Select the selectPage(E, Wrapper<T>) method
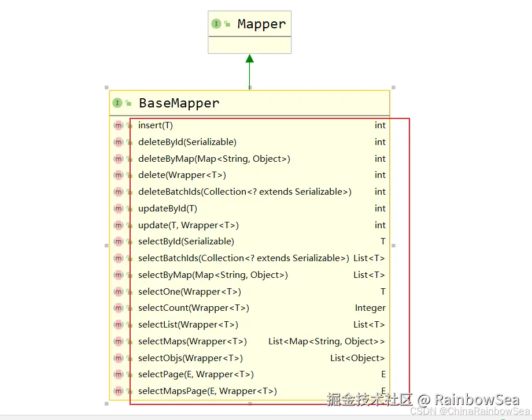532x420 pixels. click(196, 374)
